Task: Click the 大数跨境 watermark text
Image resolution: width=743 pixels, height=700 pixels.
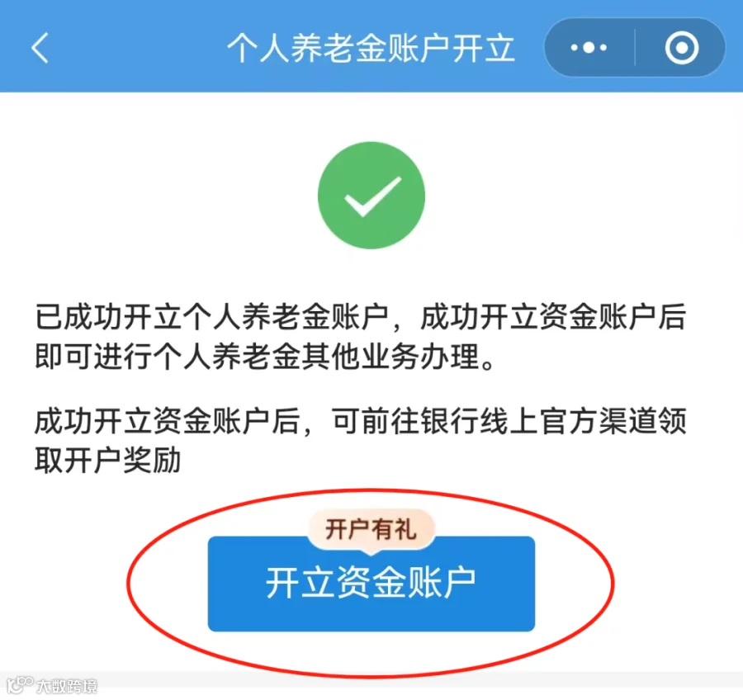Action: pos(67,686)
